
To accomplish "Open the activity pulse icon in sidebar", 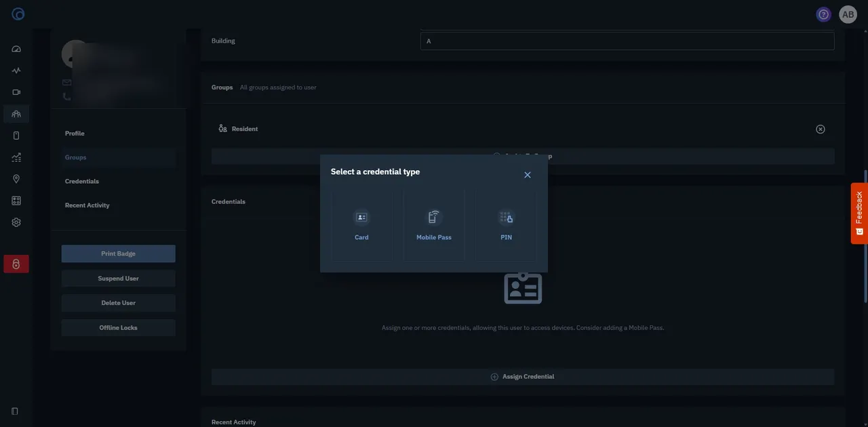I will (16, 70).
